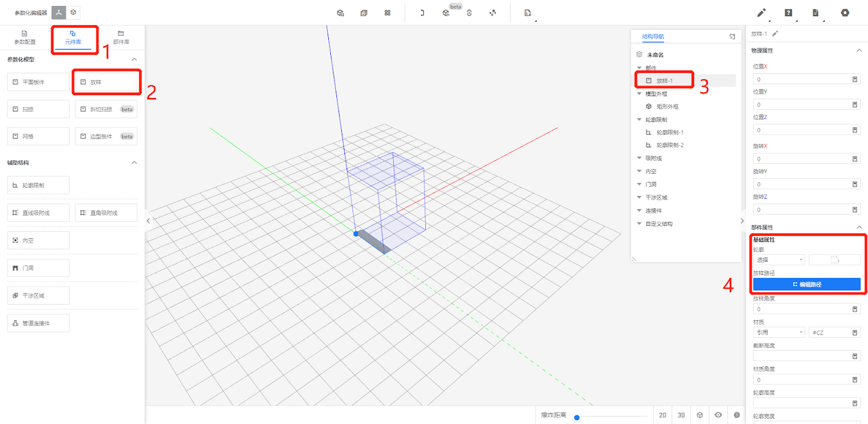Viewport: 868px width, 424px height.
Task: Click the 编辑路径 button
Action: [x=806, y=284]
